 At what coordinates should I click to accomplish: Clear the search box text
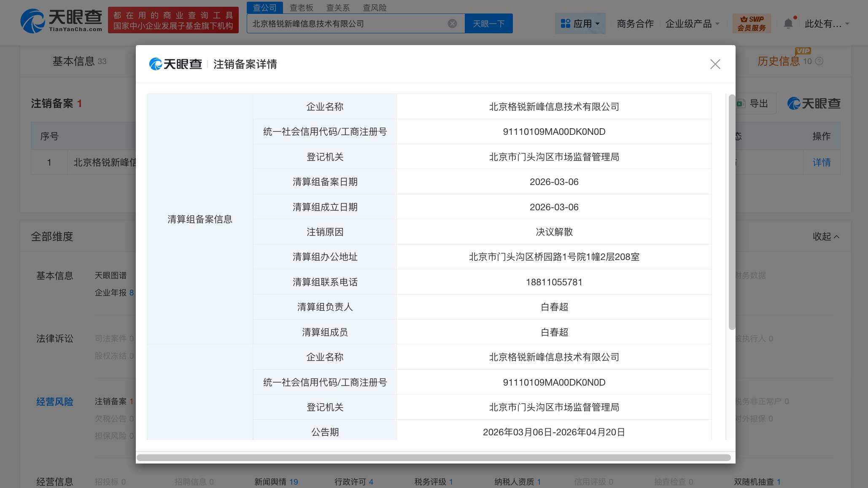pyautogui.click(x=452, y=24)
